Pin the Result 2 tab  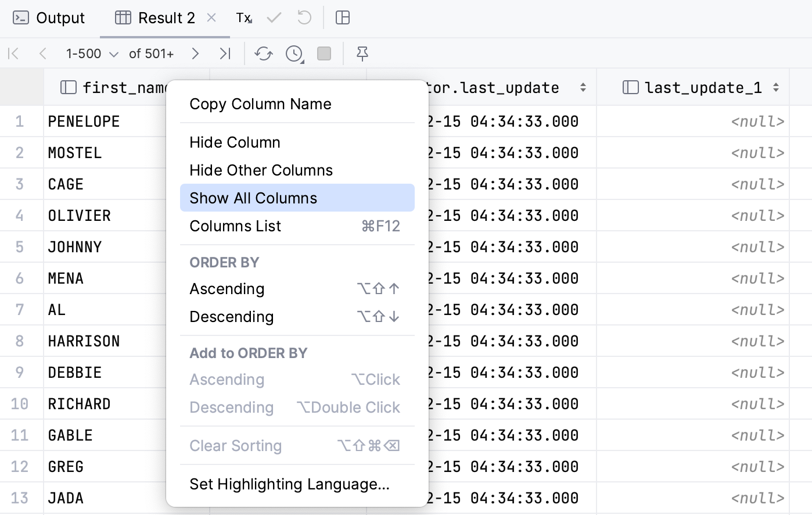[x=362, y=54]
